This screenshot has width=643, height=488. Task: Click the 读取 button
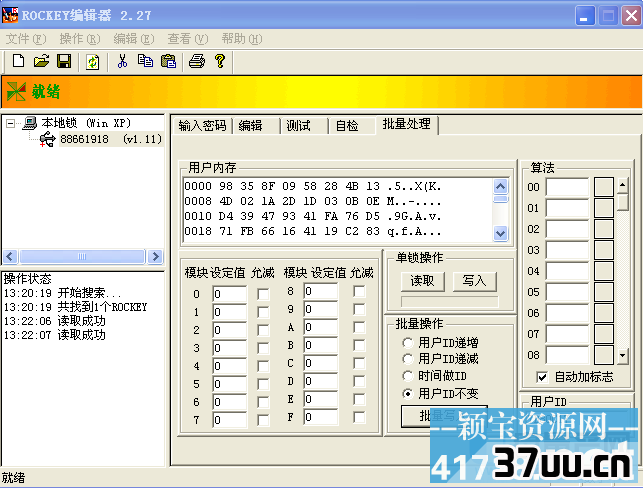pos(422,281)
